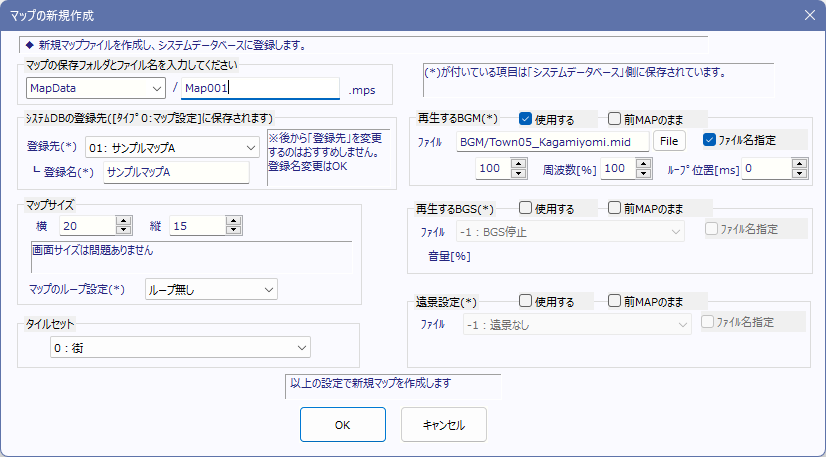
Task: Open the MapData folder dropdown
Action: tap(157, 89)
